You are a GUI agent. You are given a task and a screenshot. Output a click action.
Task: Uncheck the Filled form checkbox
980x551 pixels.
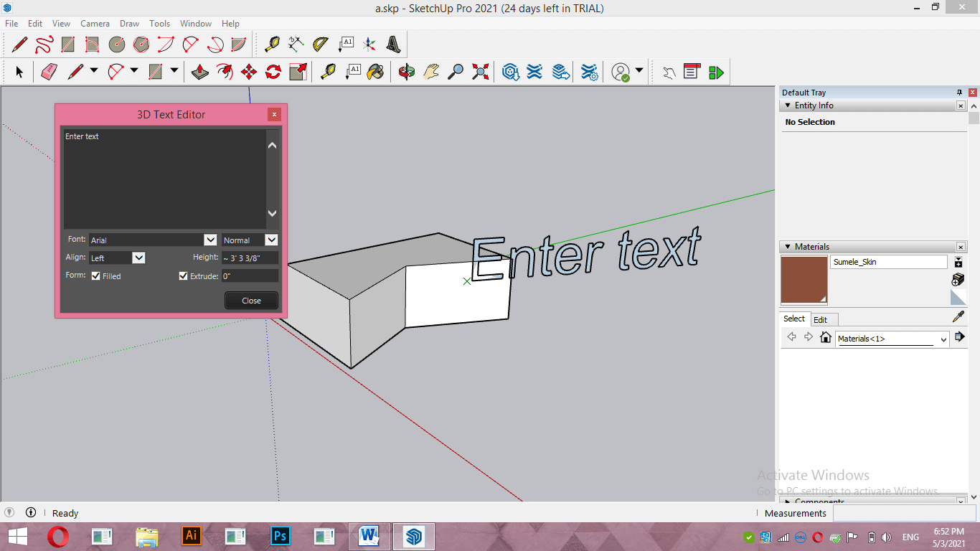pyautogui.click(x=95, y=275)
